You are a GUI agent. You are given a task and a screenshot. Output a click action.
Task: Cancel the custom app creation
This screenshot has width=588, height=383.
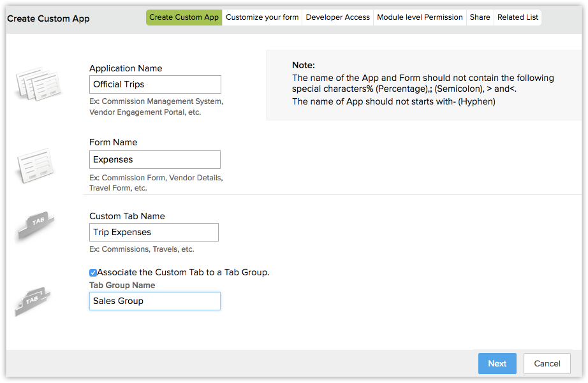point(547,363)
